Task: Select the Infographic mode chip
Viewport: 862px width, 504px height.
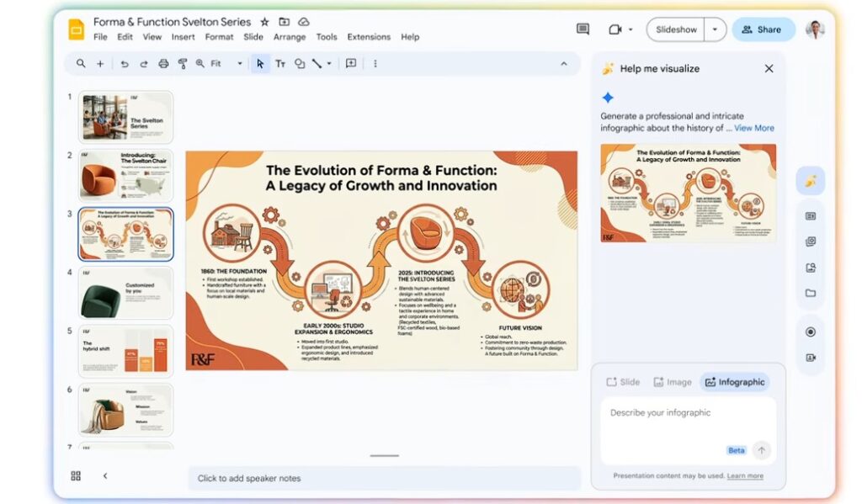Action: click(735, 382)
